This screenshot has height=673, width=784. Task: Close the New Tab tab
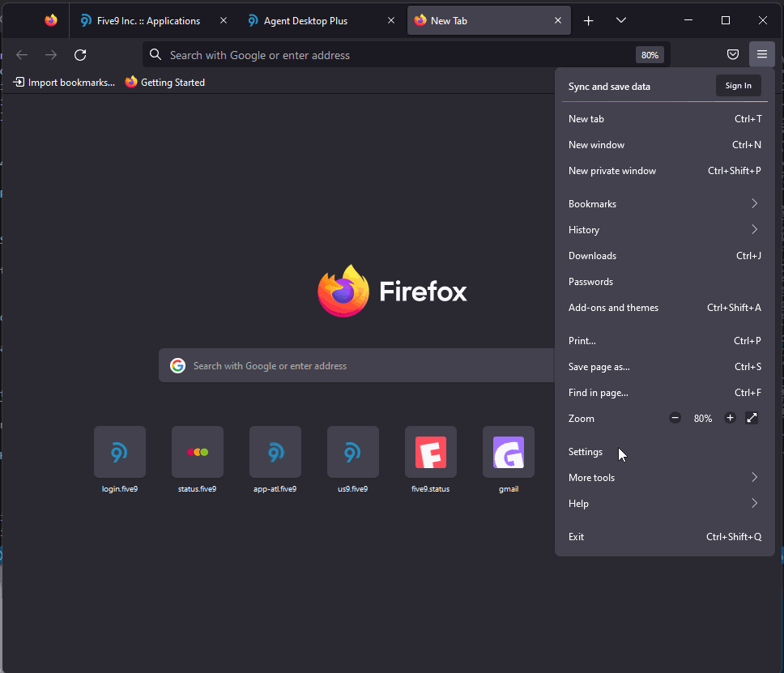tap(558, 20)
